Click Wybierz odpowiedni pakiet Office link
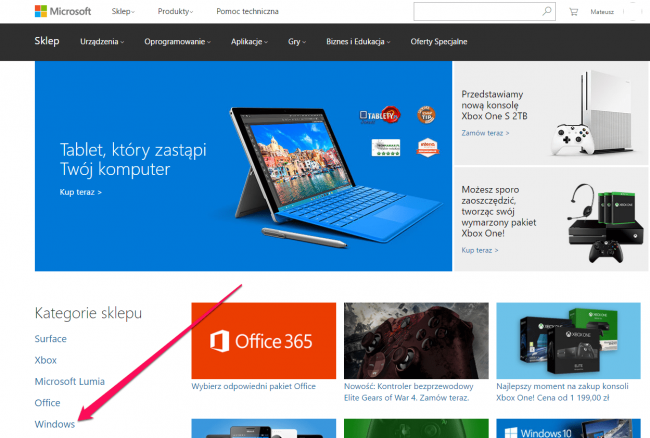Image resolution: width=650 pixels, height=438 pixels. click(254, 386)
